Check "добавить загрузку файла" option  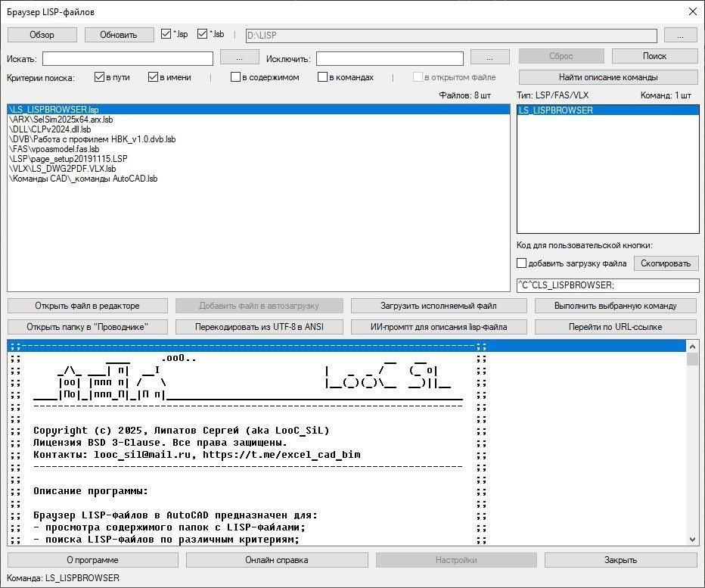[x=522, y=263]
